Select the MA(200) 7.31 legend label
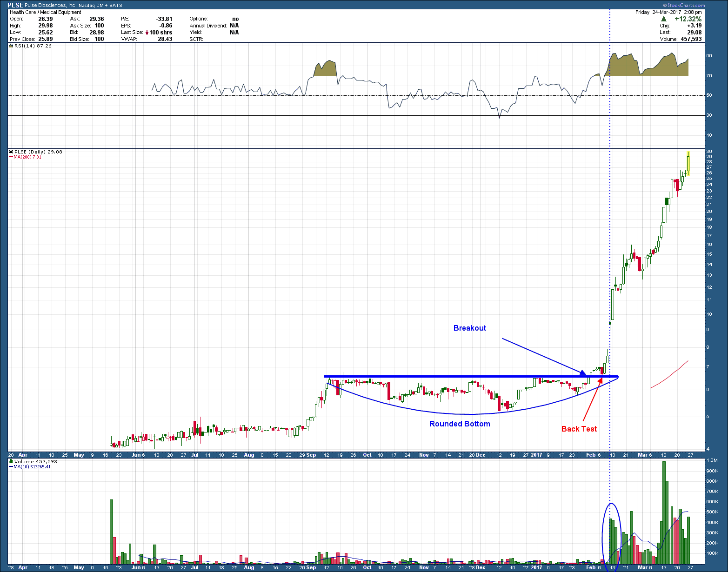This screenshot has width=728, height=572. (27, 157)
